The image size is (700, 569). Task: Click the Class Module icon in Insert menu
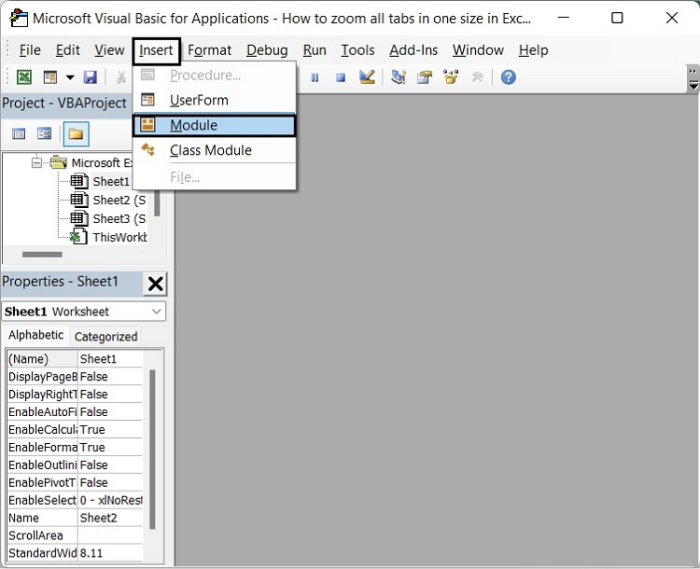click(x=148, y=150)
